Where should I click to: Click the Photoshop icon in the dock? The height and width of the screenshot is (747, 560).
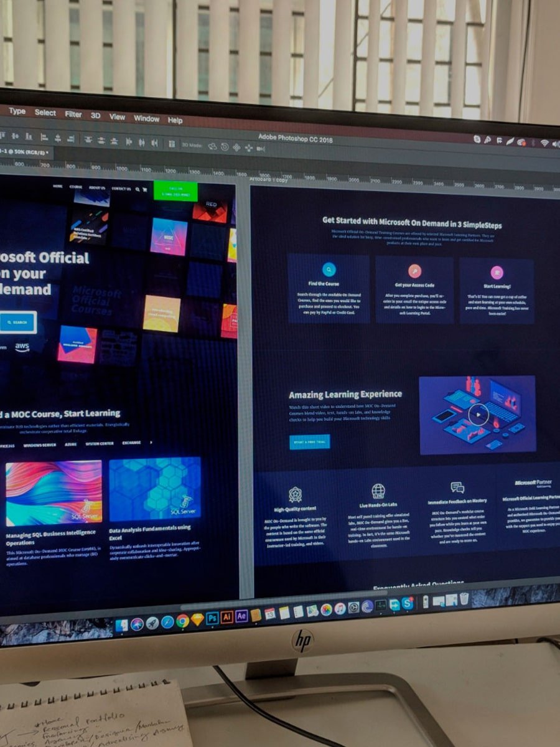click(212, 618)
